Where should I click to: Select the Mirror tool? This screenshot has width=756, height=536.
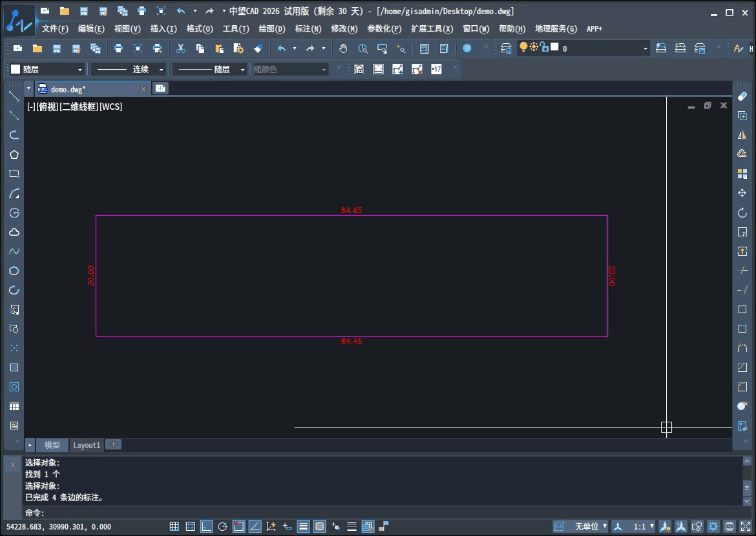[742, 135]
